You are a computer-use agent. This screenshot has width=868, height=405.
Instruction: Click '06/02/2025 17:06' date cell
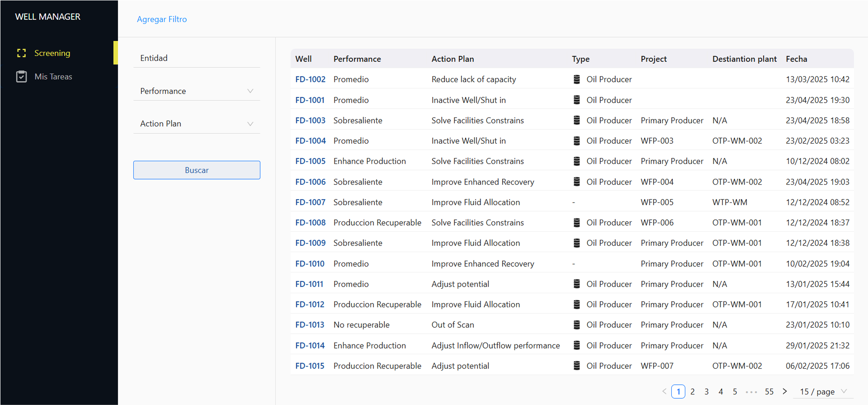(817, 366)
